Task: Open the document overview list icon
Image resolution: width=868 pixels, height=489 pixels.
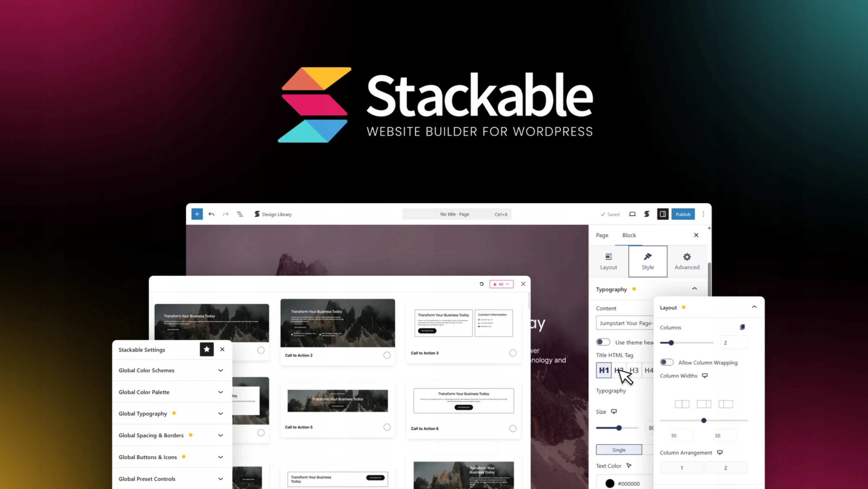Action: (x=240, y=214)
